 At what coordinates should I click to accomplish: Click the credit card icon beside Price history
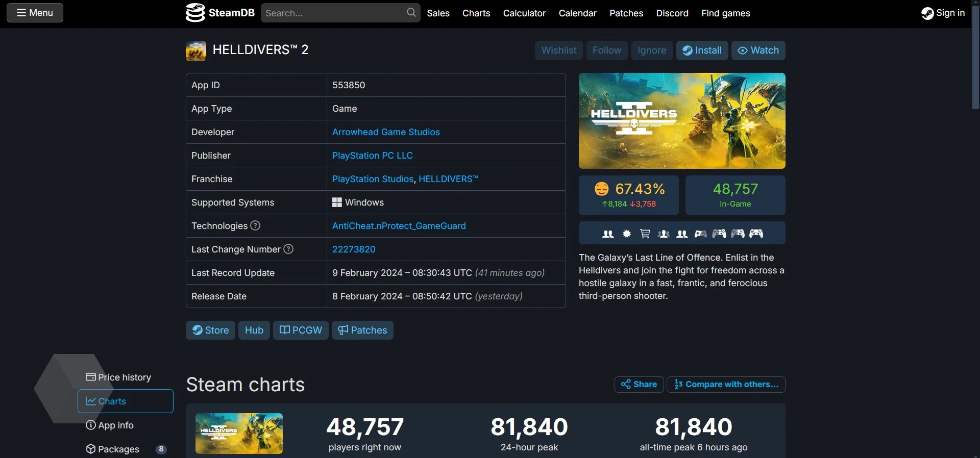click(x=91, y=377)
